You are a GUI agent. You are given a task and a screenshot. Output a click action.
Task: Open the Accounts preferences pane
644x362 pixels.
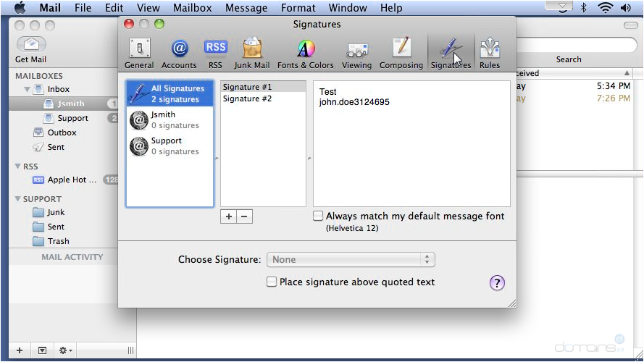[179, 52]
